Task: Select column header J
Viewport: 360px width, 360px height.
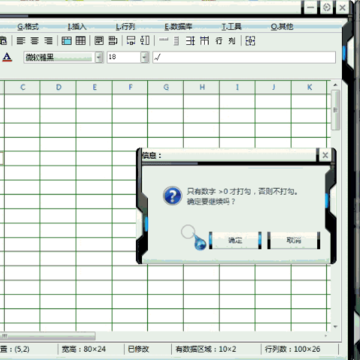Action: [x=274, y=87]
